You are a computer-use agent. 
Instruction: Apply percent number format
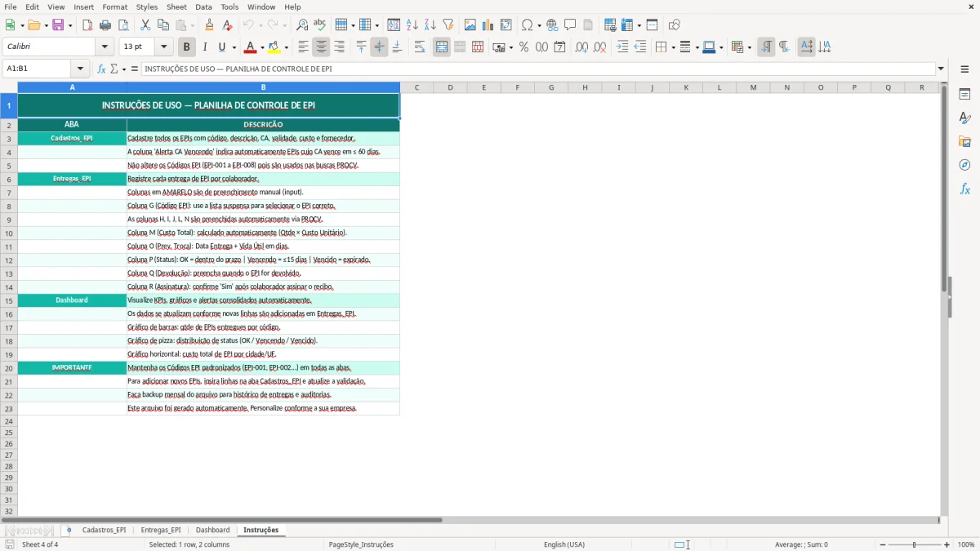point(523,47)
